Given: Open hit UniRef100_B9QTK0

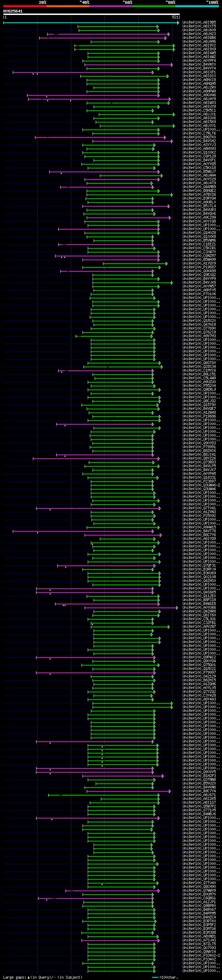Looking at the screenshot, I should point(199,137).
